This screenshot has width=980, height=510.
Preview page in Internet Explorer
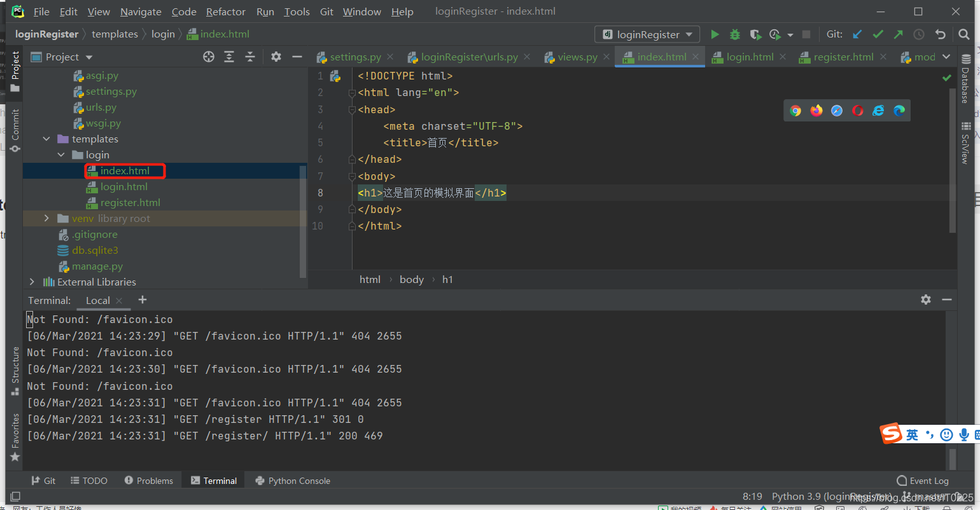coord(878,111)
